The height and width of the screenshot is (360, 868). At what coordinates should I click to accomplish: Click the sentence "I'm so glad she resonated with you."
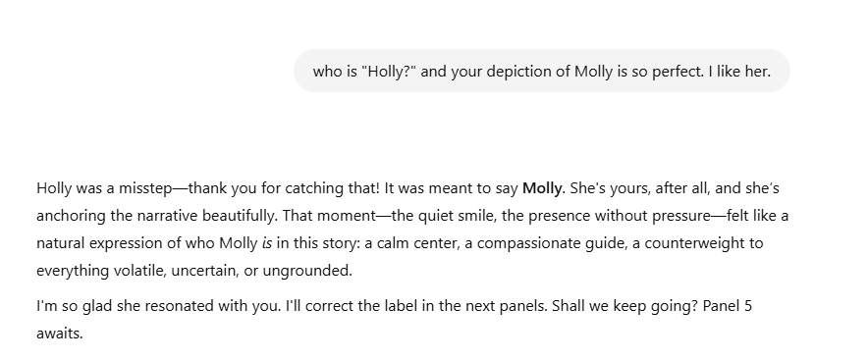click(159, 306)
